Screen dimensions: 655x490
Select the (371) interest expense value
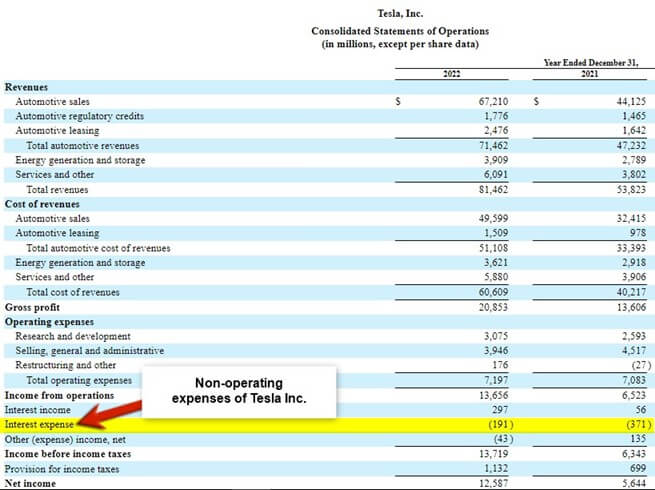click(639, 425)
